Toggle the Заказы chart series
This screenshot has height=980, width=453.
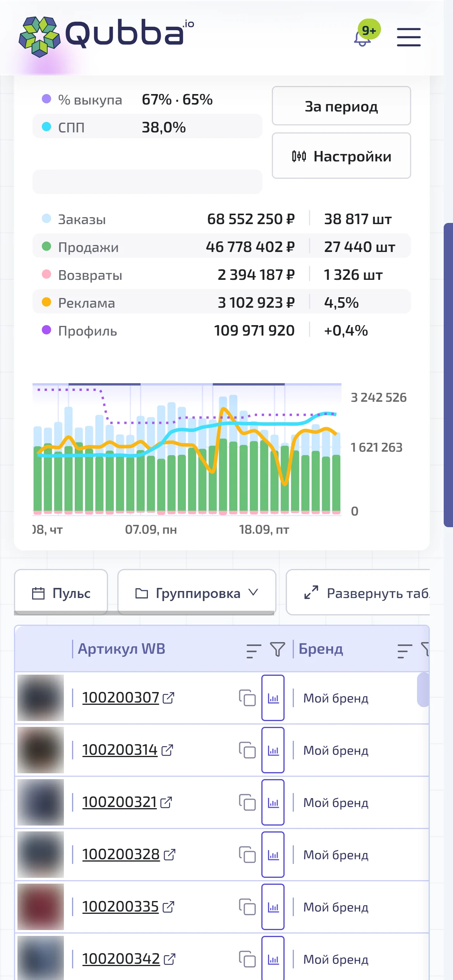click(221, 219)
